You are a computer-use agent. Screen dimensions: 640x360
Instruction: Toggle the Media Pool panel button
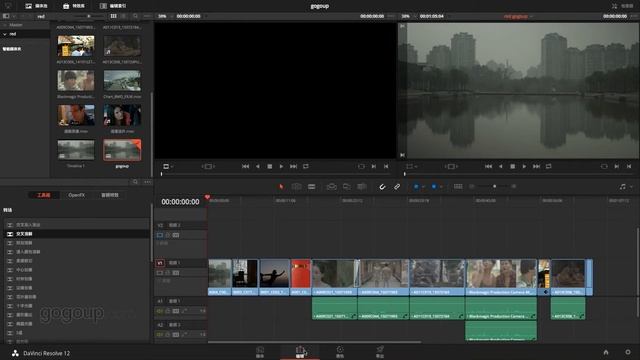point(37,6)
